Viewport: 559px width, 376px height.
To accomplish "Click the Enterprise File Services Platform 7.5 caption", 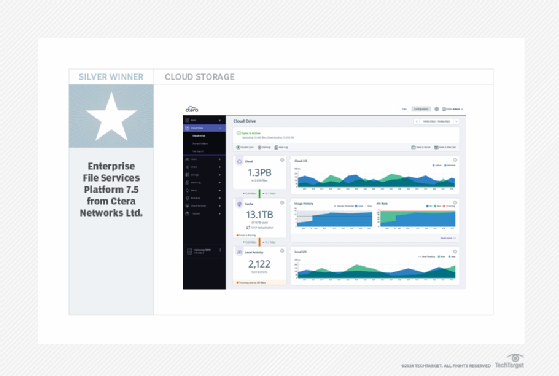I will tap(111, 190).
